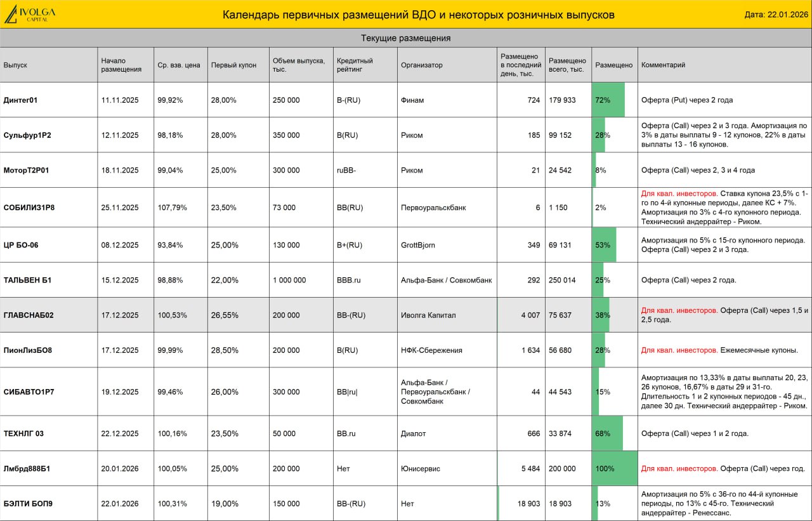Click the "Выпуск" column header
Viewport: 812px width, 521px height.
(15, 65)
